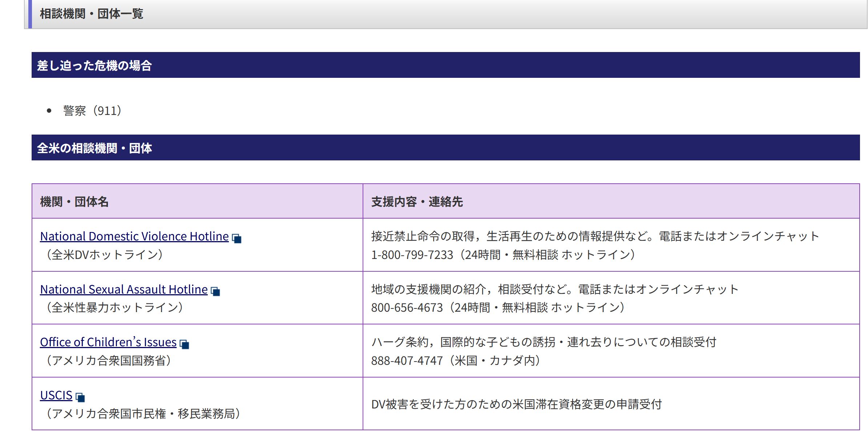The image size is (868, 435).
Task: Open the Office of Children's Issues link
Action: coord(108,342)
